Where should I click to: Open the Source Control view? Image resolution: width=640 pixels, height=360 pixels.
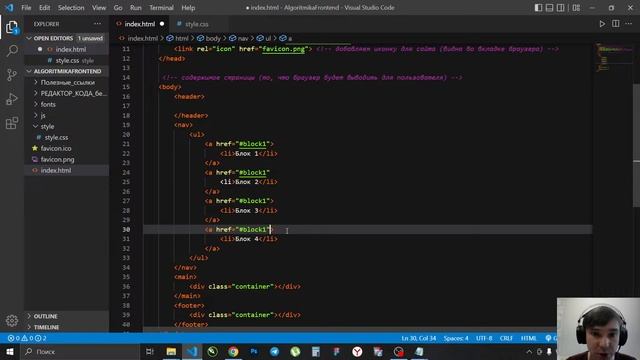click(x=12, y=75)
